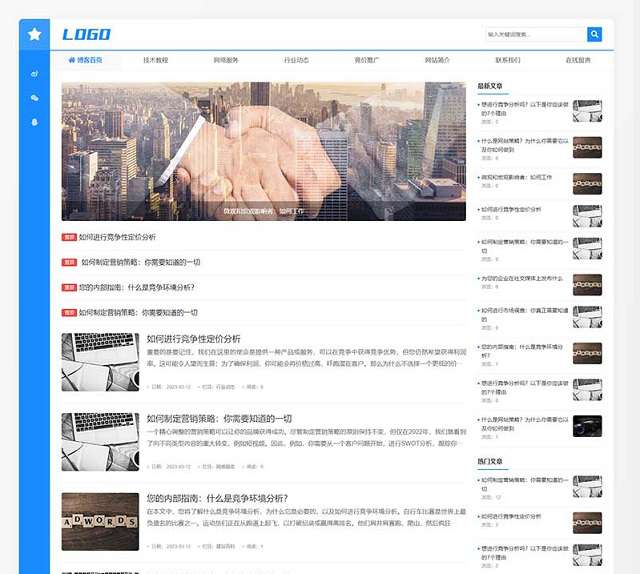640x574 pixels.
Task: Select the 在线留言 navigation item
Action: pyautogui.click(x=578, y=60)
